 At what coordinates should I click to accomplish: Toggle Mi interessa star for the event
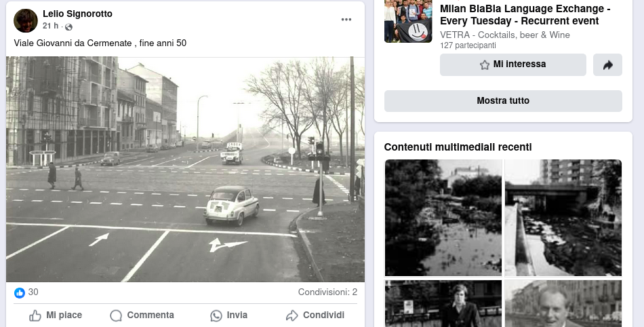pos(512,64)
